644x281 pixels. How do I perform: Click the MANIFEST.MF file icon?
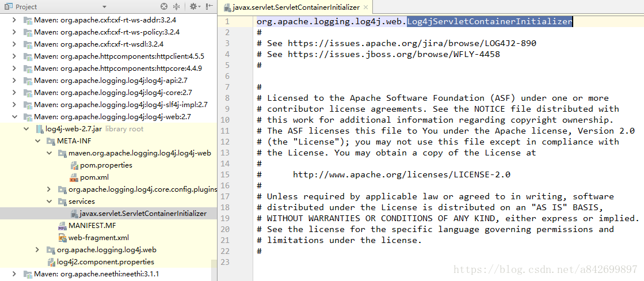(62, 226)
